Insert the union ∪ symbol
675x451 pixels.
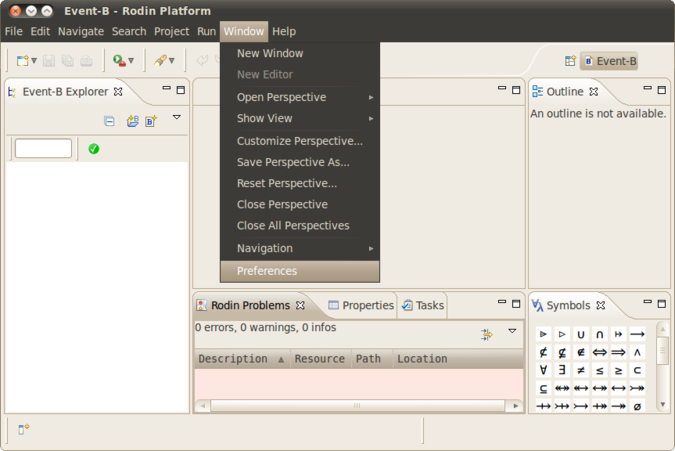click(x=581, y=334)
